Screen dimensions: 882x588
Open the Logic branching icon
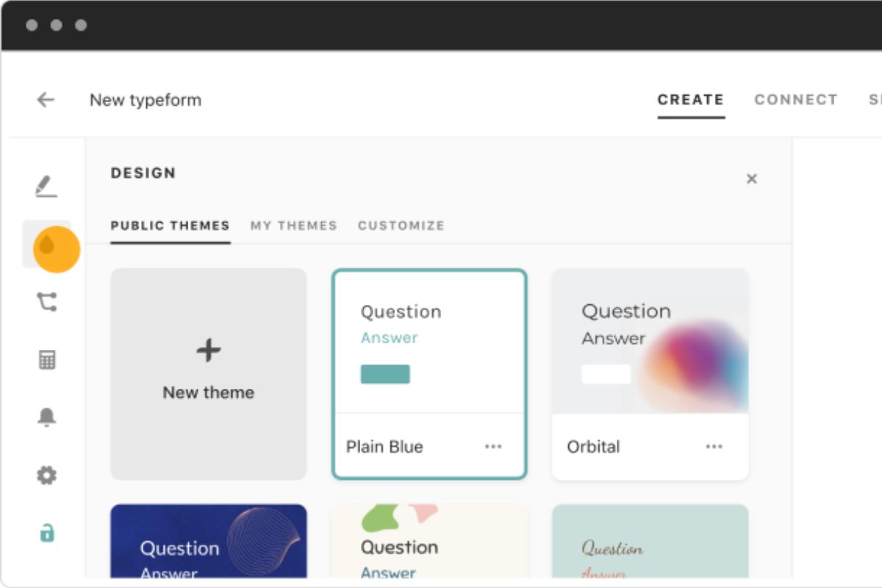point(46,301)
